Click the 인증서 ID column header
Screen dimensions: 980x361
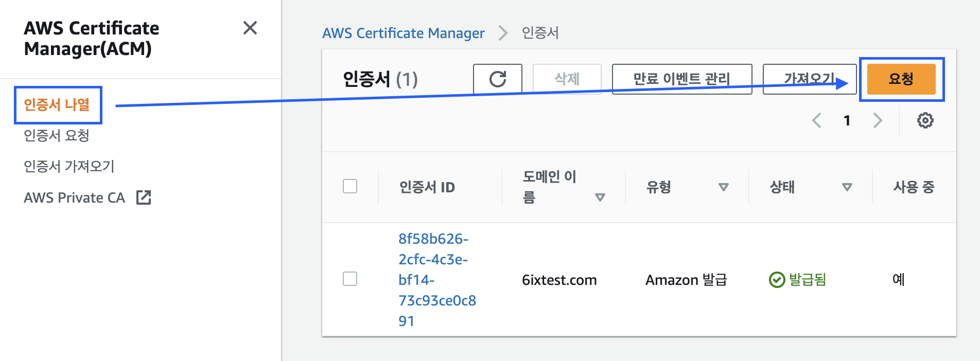click(427, 187)
